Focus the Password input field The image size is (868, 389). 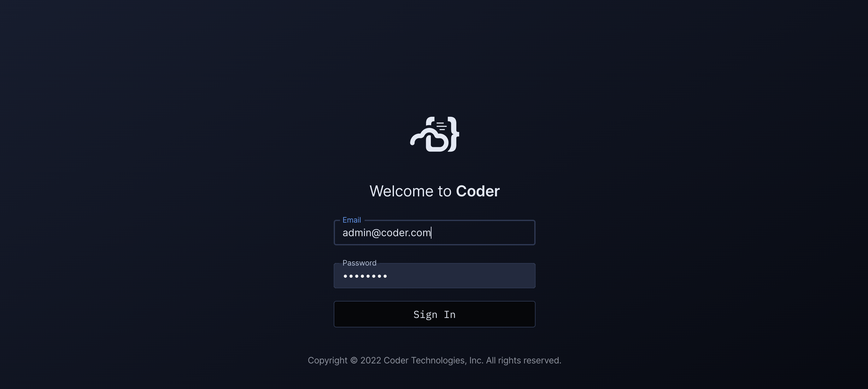(x=434, y=276)
